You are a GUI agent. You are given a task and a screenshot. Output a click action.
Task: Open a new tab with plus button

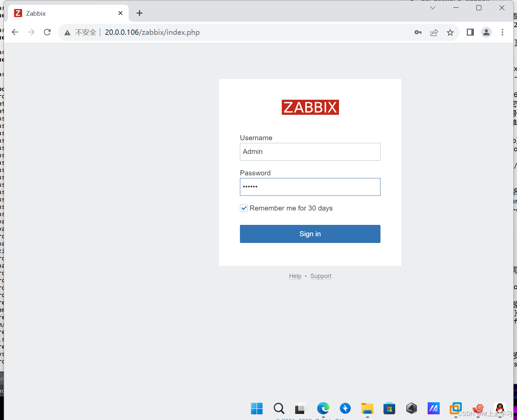click(x=140, y=13)
